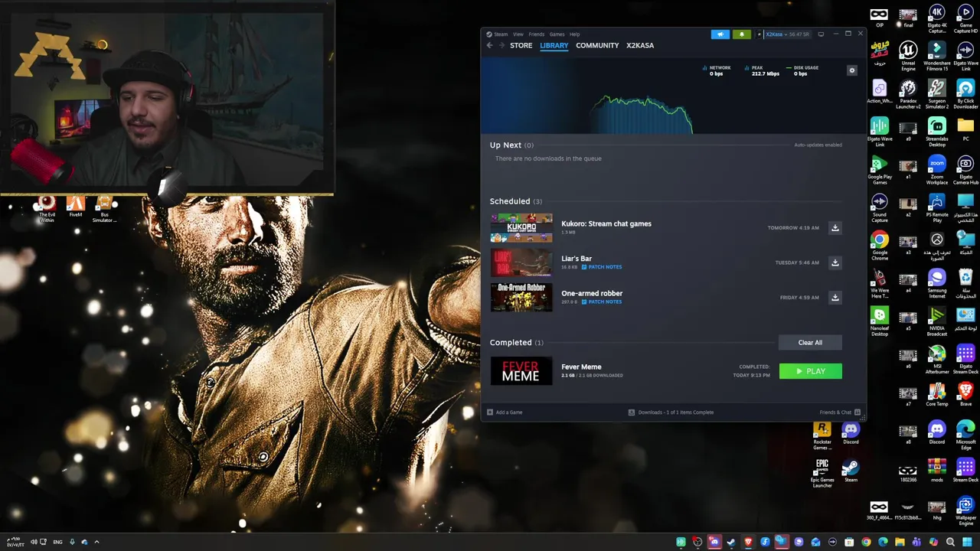Open Downloads status at the bottom bar
The height and width of the screenshot is (551, 980).
tap(671, 412)
